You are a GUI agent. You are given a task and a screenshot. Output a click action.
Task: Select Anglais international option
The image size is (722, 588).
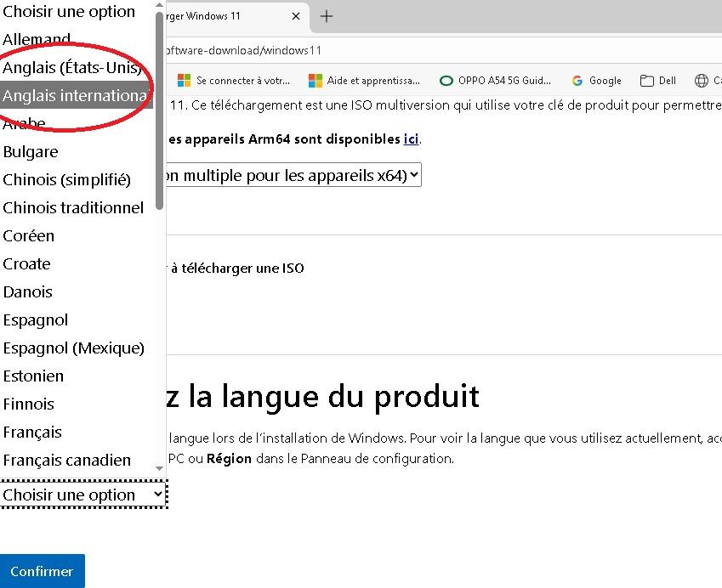click(77, 96)
